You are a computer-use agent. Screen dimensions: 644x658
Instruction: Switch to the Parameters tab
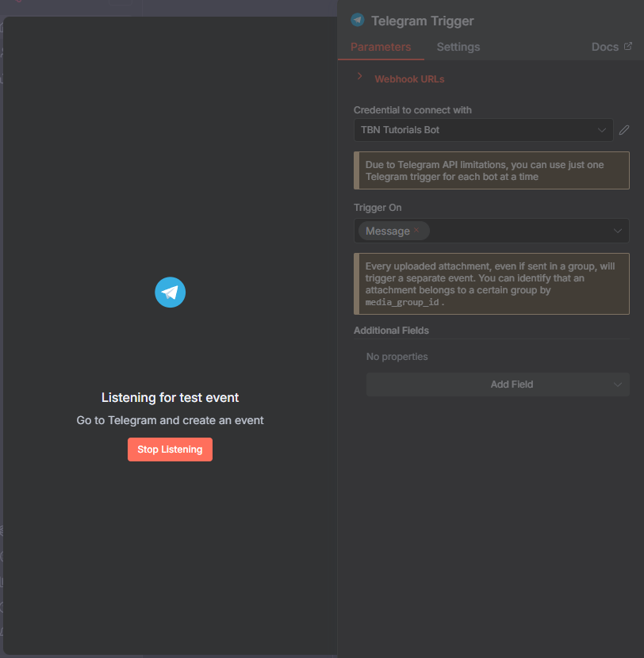381,47
